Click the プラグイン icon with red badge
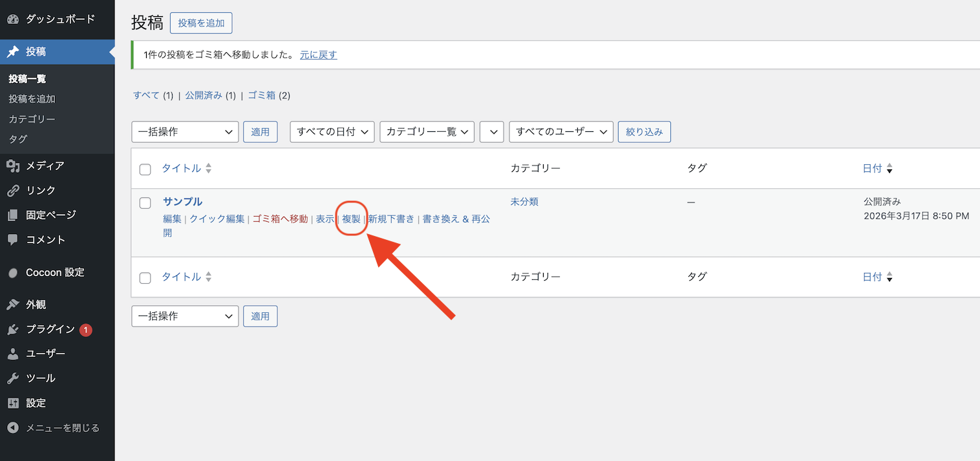The width and height of the screenshot is (980, 461). coord(14,328)
